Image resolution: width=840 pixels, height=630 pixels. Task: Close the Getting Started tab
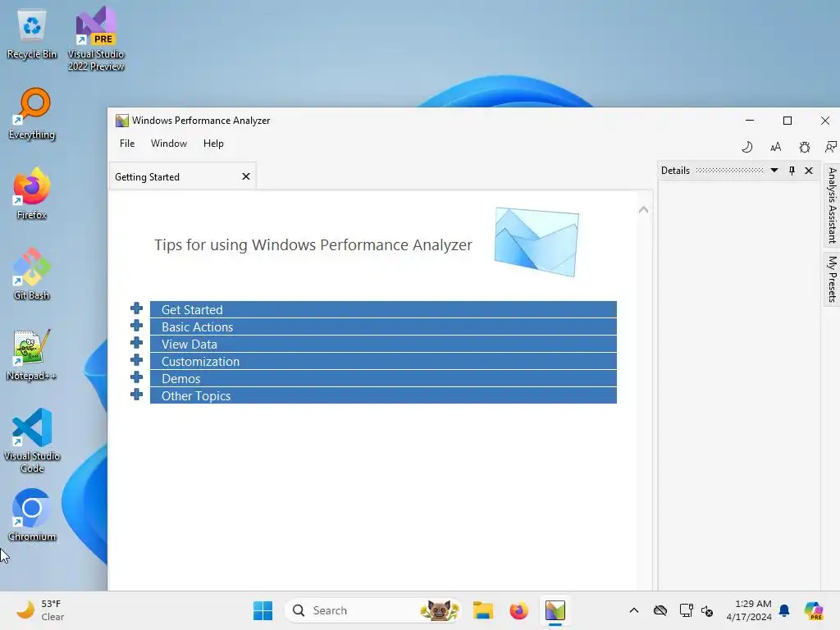[246, 176]
